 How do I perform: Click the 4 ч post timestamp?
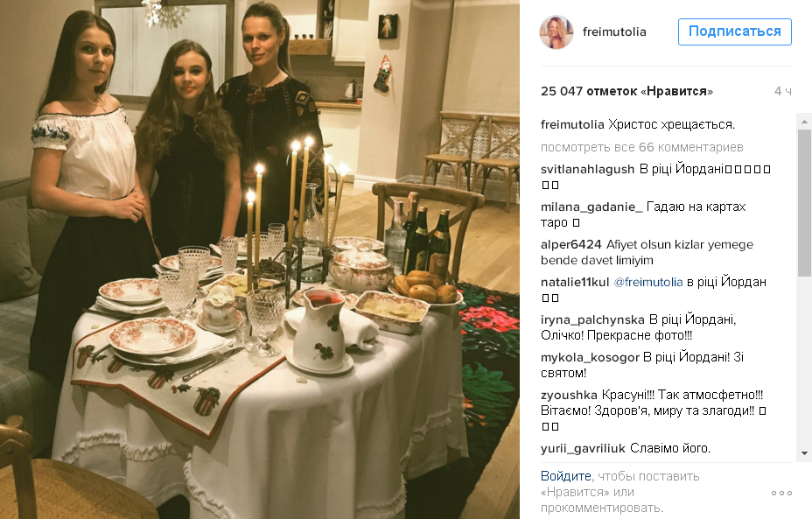(782, 91)
